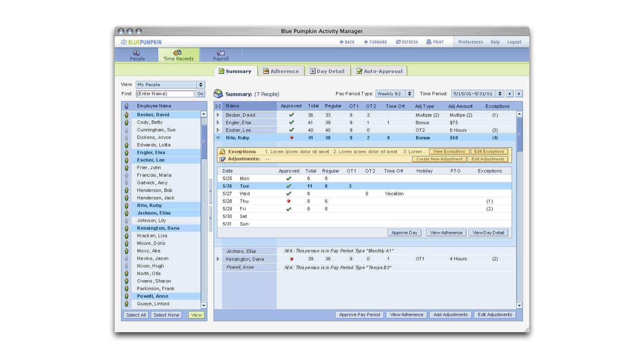Click the expand-all icon in summary header
Image resolution: width=644 pixels, height=362 pixels.
coord(218,106)
